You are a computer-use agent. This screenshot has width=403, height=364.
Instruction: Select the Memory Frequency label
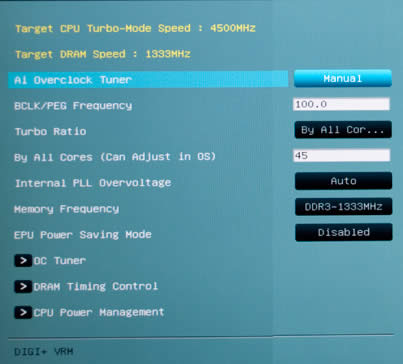[x=66, y=209]
